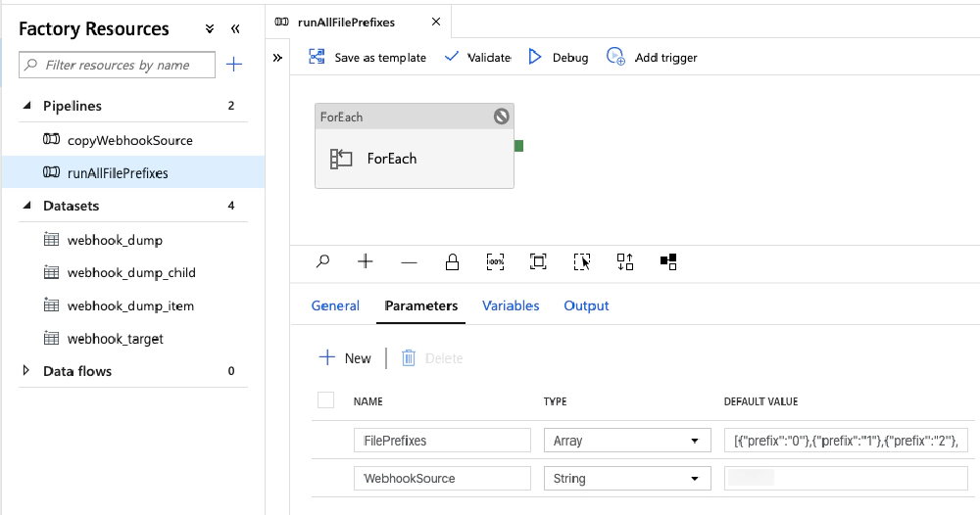Click the ForEach loop icon inside the activity
Screen dimensions: 980x515
(341, 160)
